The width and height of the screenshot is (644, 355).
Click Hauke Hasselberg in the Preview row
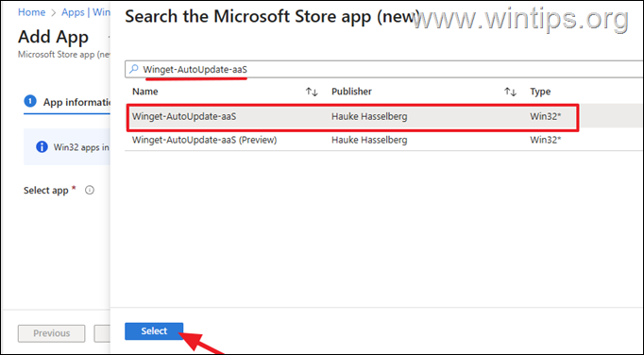[x=369, y=140]
